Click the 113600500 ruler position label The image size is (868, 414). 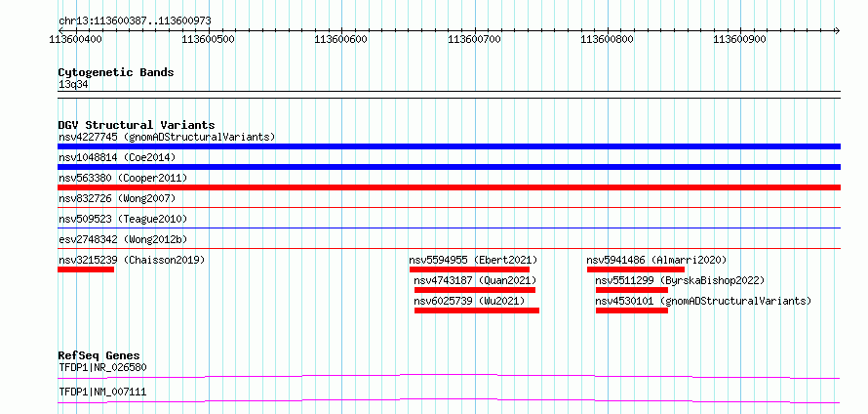[x=208, y=39]
